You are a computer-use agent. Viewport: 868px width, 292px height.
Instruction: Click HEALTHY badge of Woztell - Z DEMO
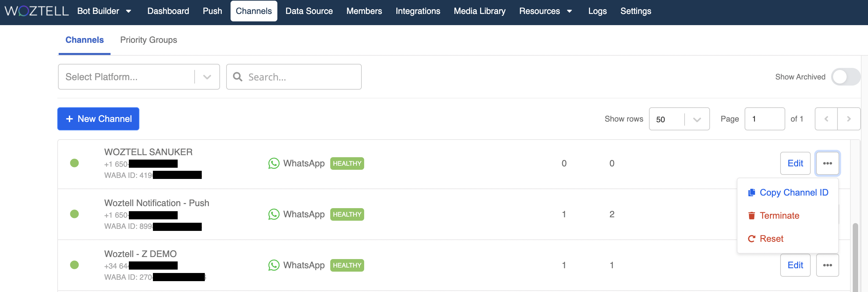347,265
